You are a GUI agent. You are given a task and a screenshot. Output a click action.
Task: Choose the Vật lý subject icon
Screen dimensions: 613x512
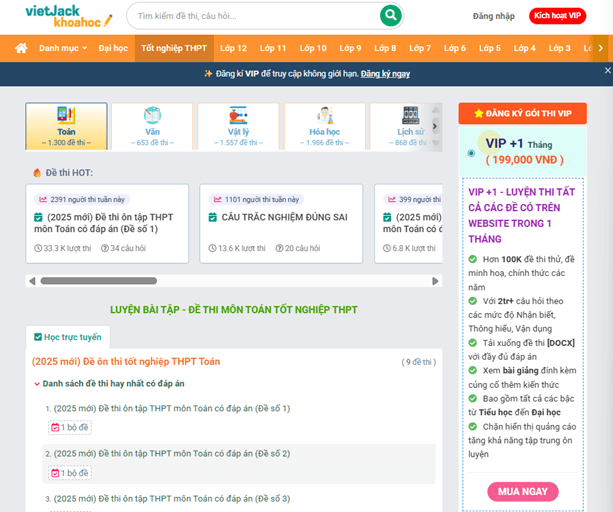pos(238,116)
